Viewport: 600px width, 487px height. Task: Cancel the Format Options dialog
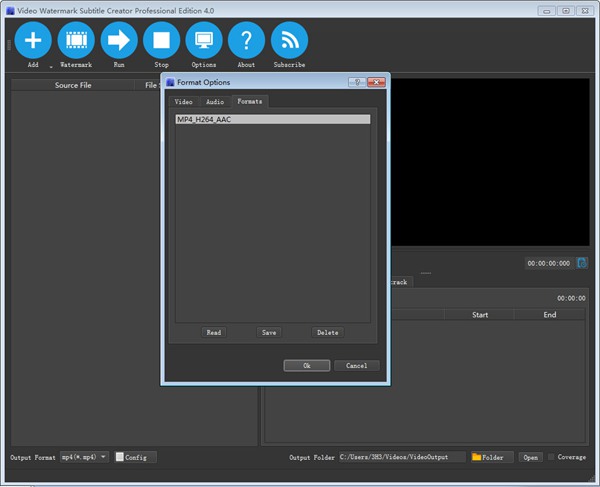(357, 366)
